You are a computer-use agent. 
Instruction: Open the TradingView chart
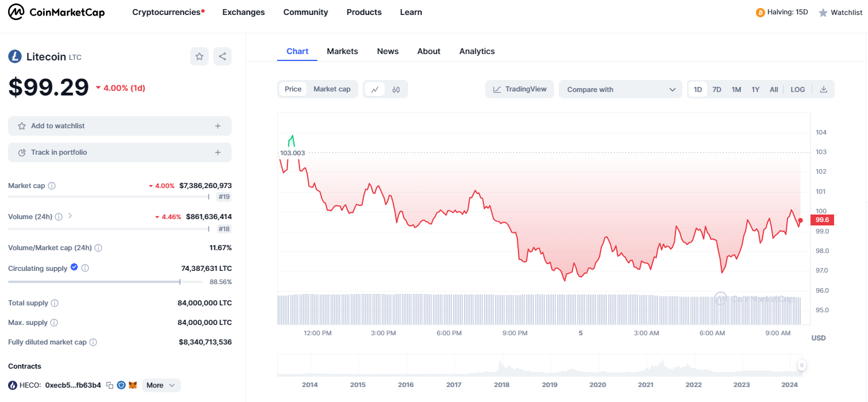(519, 89)
